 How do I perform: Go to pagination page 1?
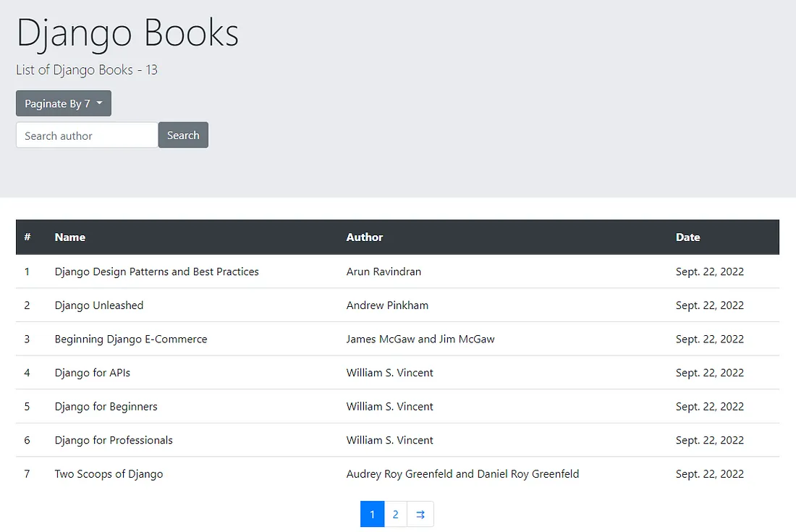pos(372,514)
